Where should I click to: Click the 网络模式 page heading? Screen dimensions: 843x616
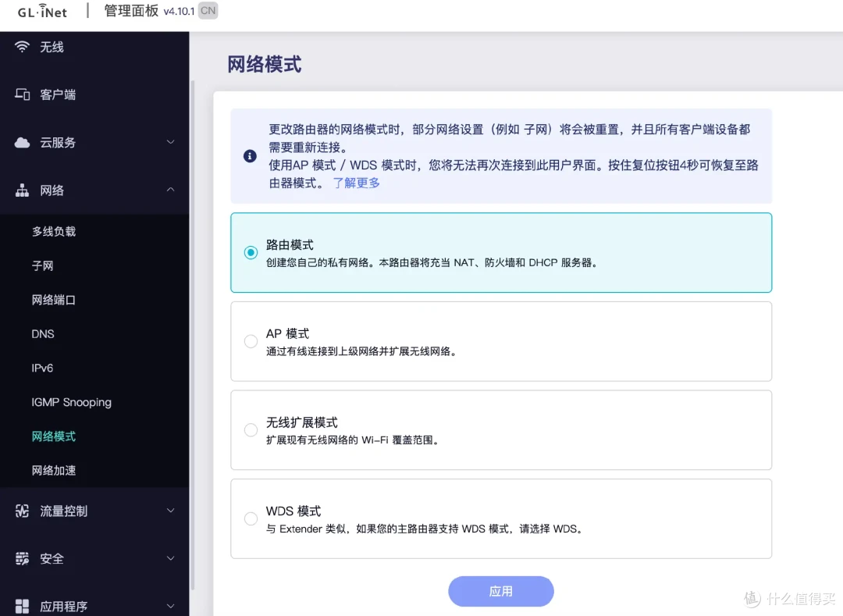point(265,65)
